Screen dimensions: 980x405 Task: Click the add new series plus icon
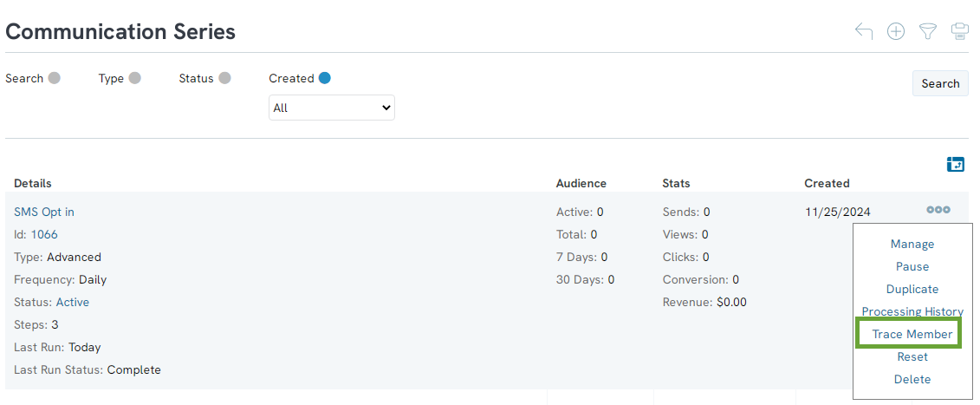[x=896, y=31]
